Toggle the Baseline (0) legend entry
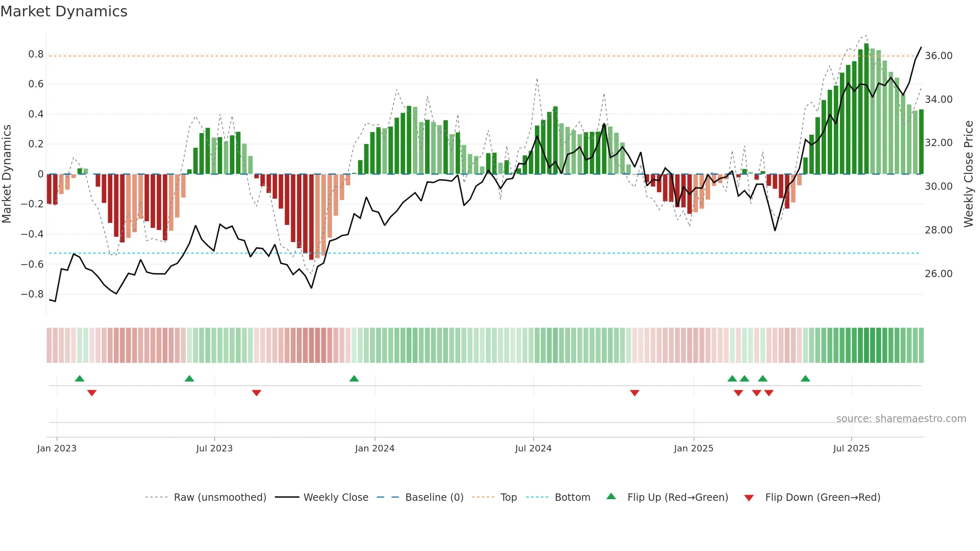This screenshot has width=980, height=551. coord(420,497)
